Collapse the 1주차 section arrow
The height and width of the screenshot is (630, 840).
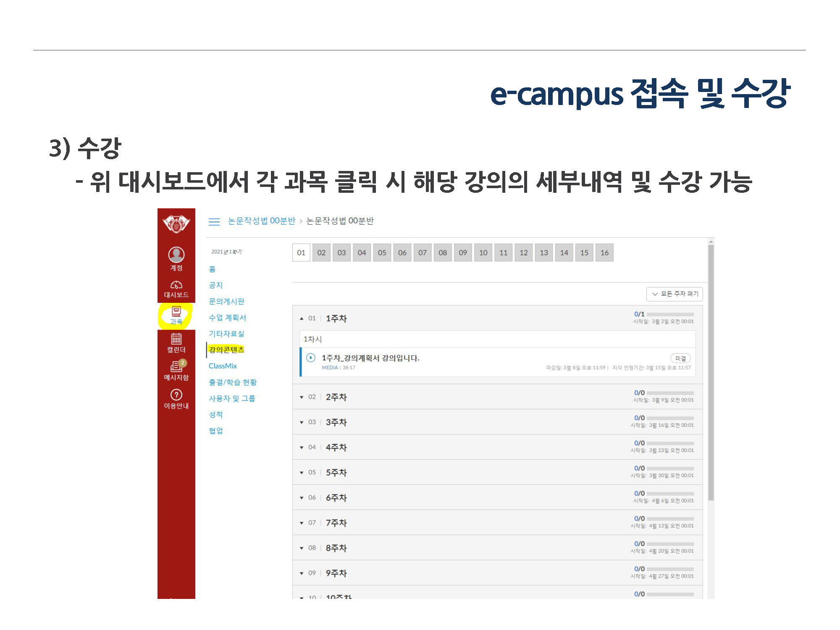pos(302,318)
